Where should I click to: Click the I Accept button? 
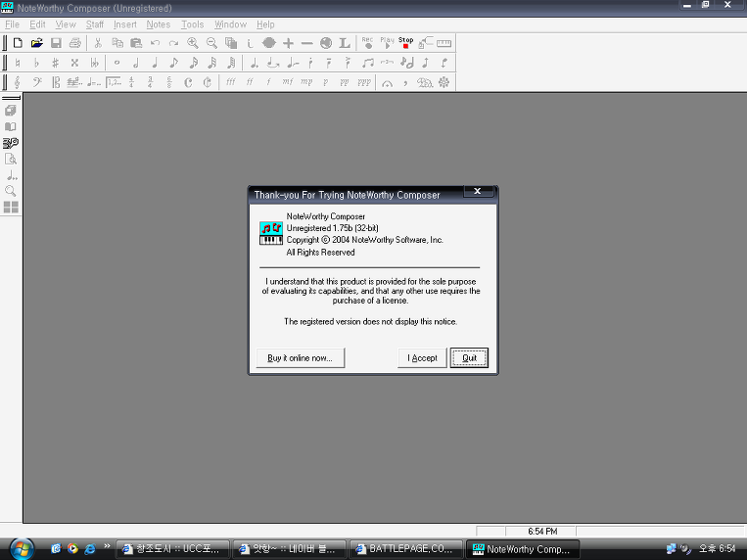coord(422,358)
